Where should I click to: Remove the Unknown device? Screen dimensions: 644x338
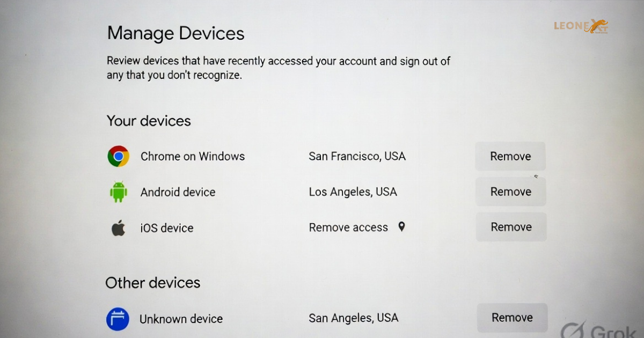click(512, 318)
